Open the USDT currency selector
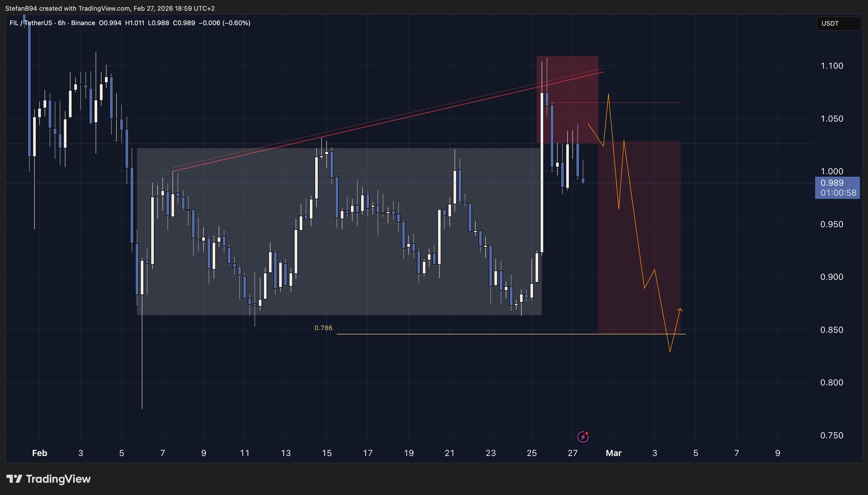Image resolution: width=868 pixels, height=495 pixels. coord(838,23)
